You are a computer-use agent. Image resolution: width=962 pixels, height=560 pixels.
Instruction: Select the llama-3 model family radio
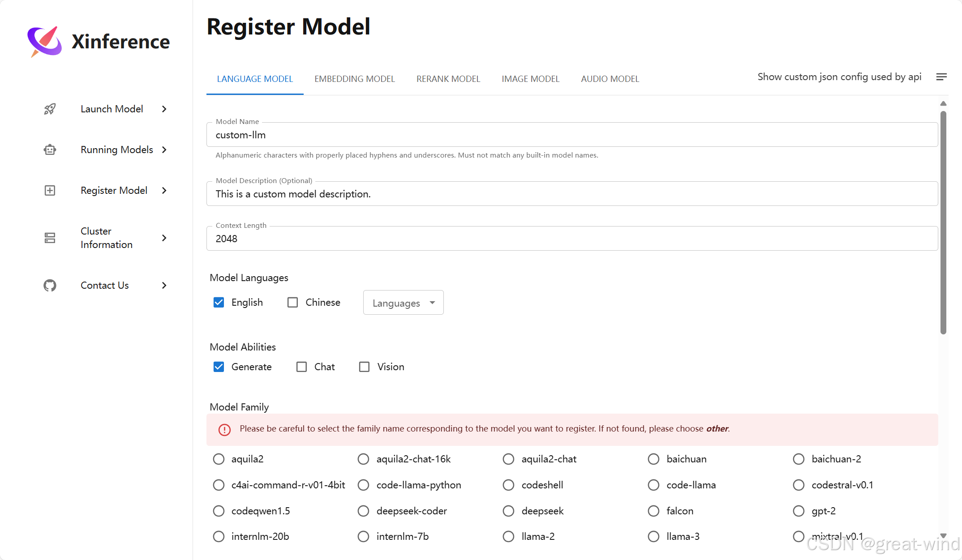point(653,536)
